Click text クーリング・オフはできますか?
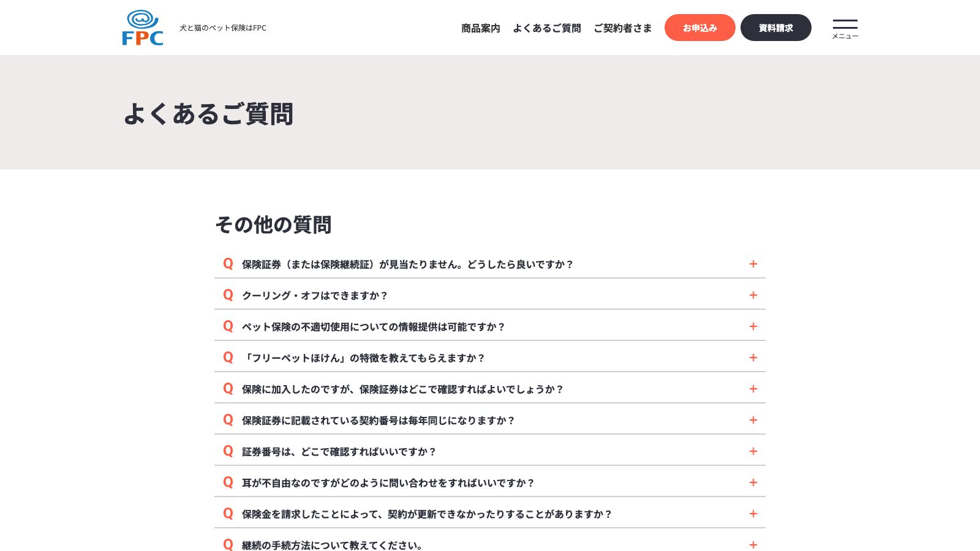The image size is (980, 551). (315, 296)
